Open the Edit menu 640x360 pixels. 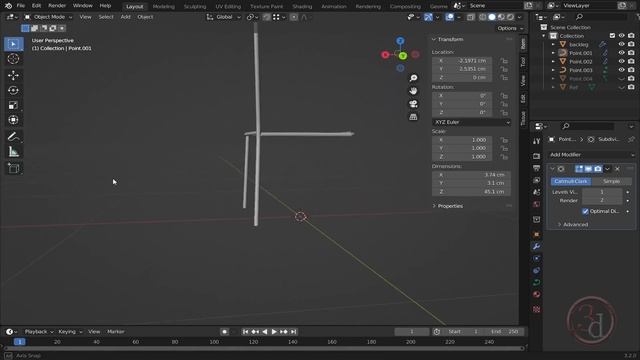coord(36,6)
